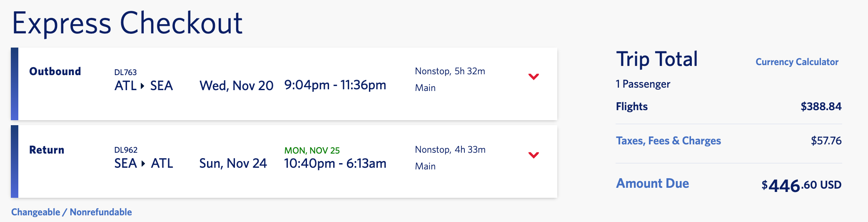Click the arrow icon between ATL and SEA
This screenshot has height=222, width=868.
pyautogui.click(x=142, y=86)
